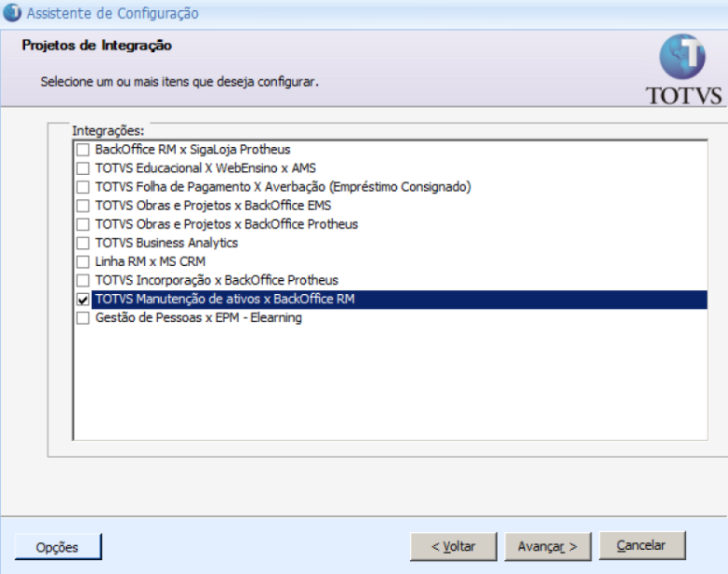Screen dimensions: 728x574
Task: Select TOTVS Folha de Pagamento X Averbação row text
Action: click(284, 187)
